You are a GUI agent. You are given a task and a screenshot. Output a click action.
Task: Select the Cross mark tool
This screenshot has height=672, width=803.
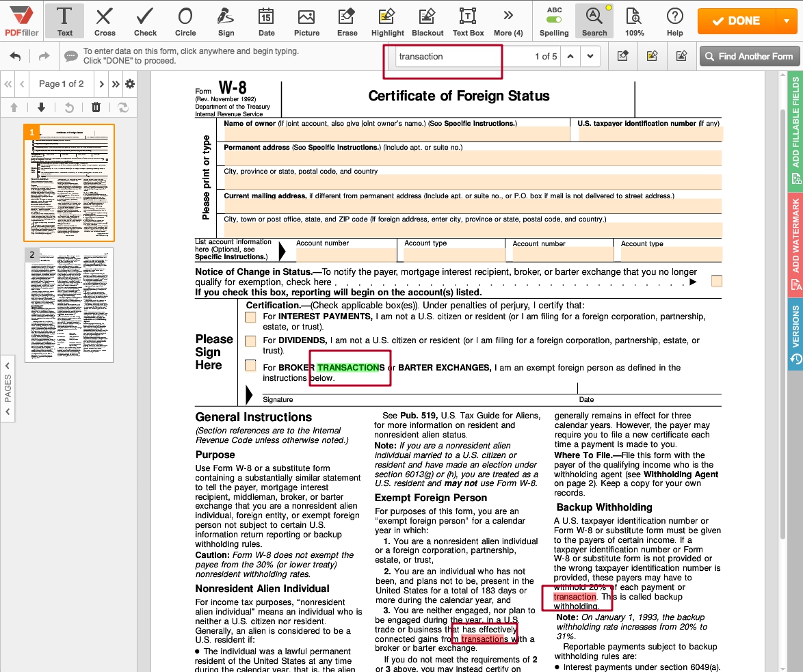tap(105, 21)
